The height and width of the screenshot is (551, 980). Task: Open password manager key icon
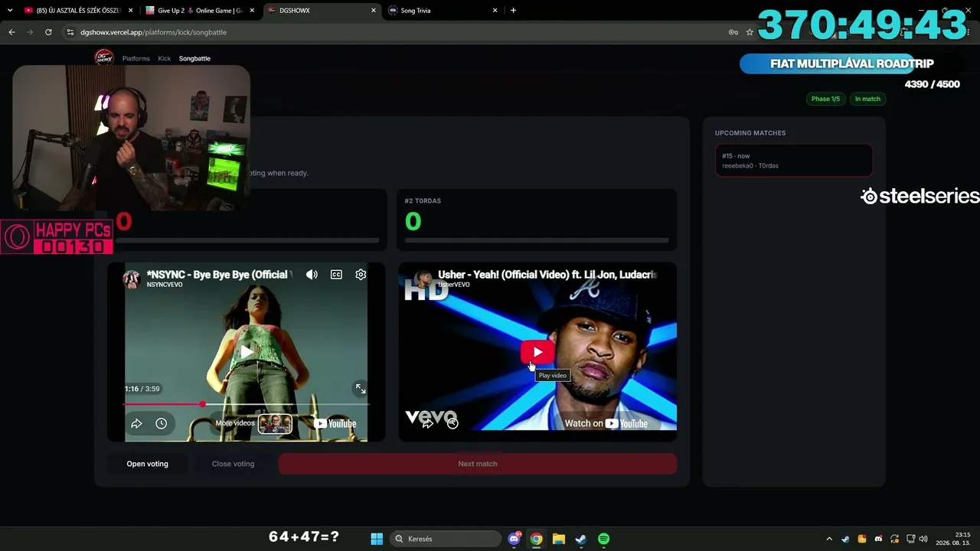pyautogui.click(x=733, y=32)
